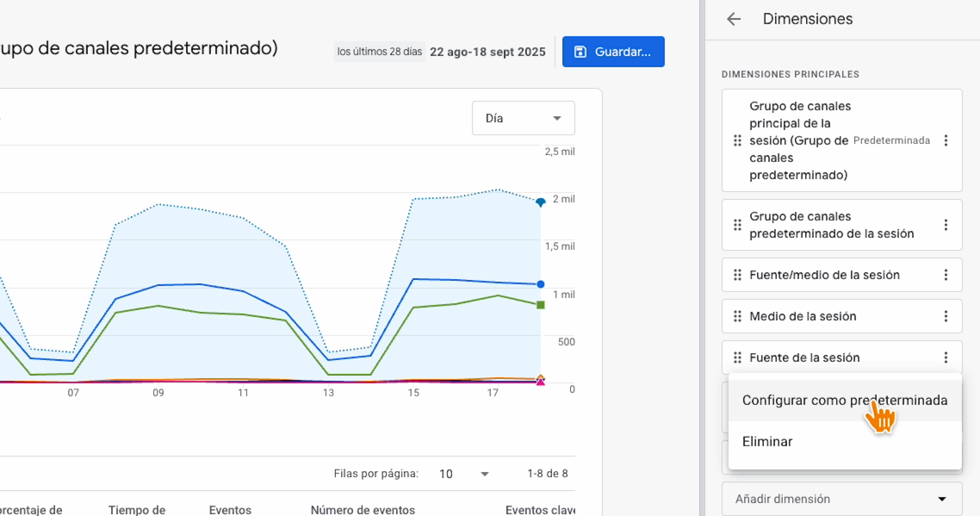Open the Filas por página dropdown
This screenshot has height=516, width=980.
point(464,474)
